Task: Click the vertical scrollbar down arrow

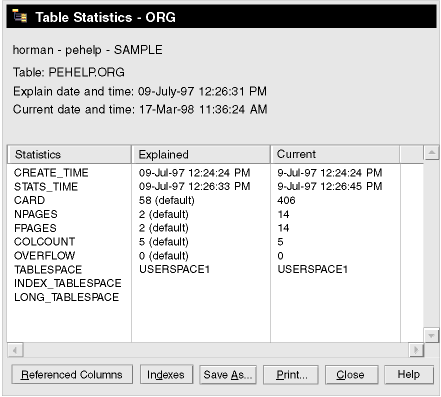Action: pos(431,335)
